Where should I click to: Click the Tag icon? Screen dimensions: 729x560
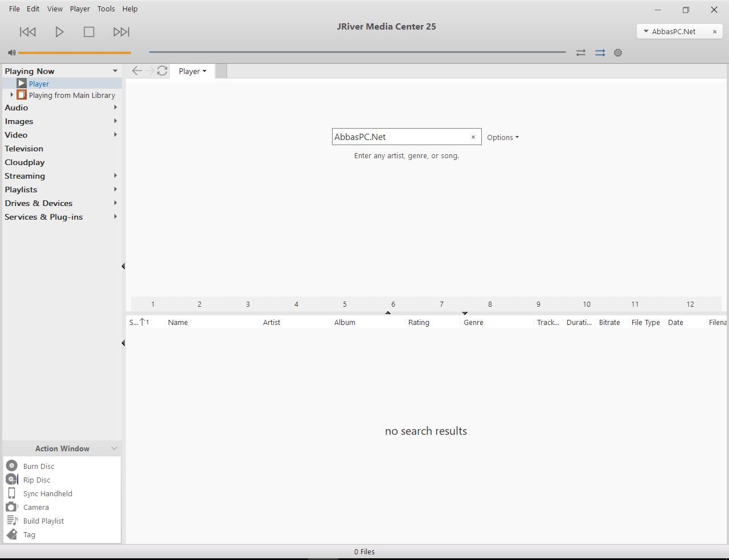(12, 534)
